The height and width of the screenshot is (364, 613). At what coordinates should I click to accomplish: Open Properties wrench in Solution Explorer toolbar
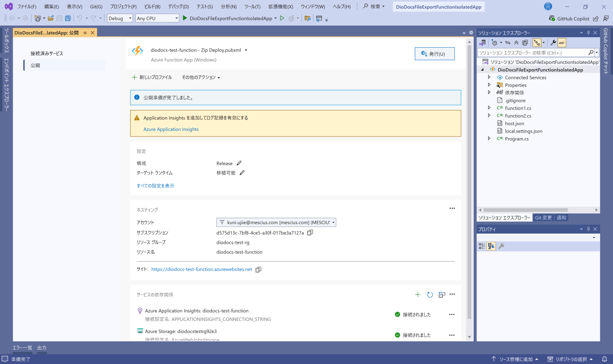[553, 43]
